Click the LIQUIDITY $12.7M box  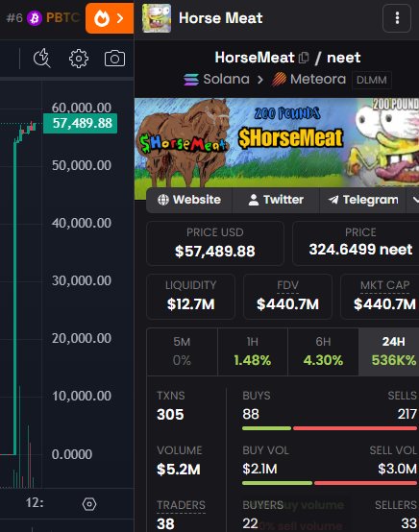coord(190,297)
